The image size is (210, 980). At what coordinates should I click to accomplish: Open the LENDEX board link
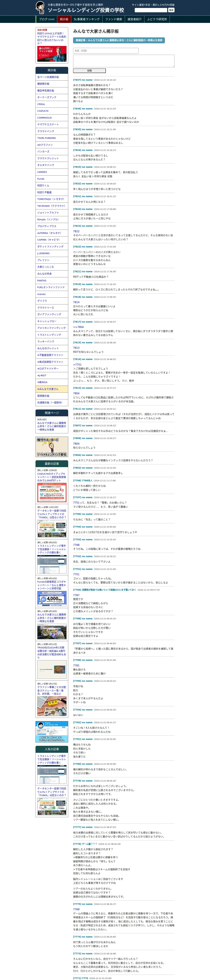coord(52,172)
